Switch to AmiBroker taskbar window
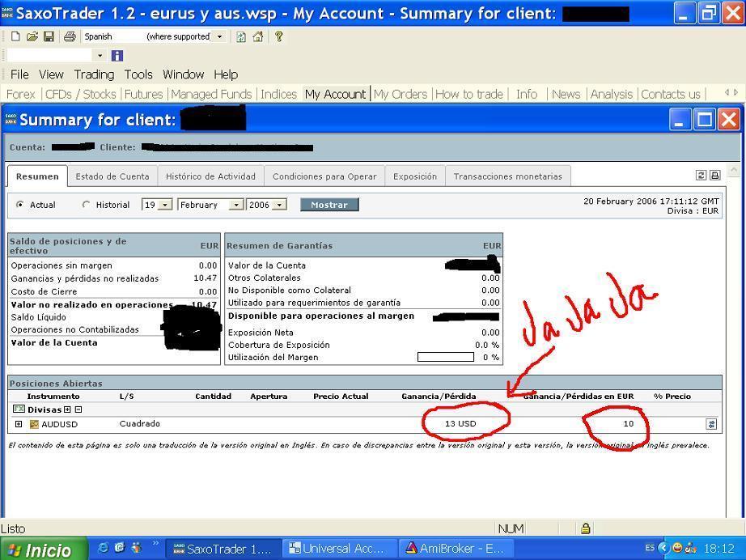The height and width of the screenshot is (560, 746). [456, 549]
